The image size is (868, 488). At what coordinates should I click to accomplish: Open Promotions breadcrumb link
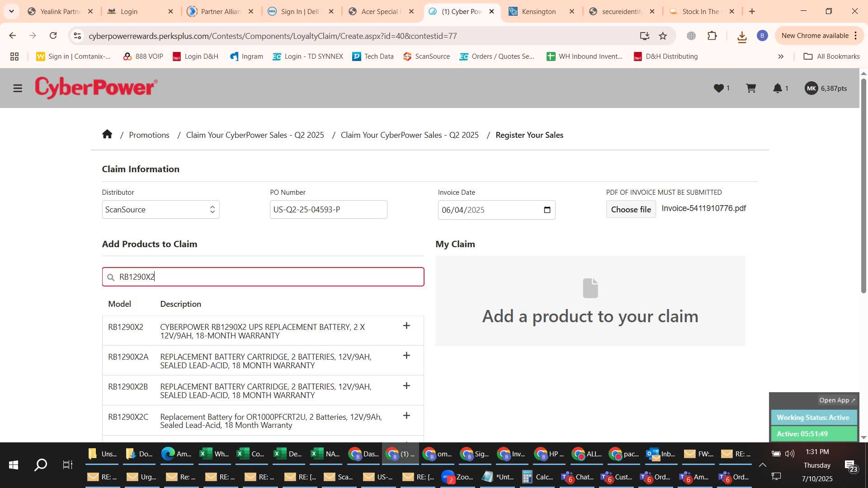[x=149, y=135]
